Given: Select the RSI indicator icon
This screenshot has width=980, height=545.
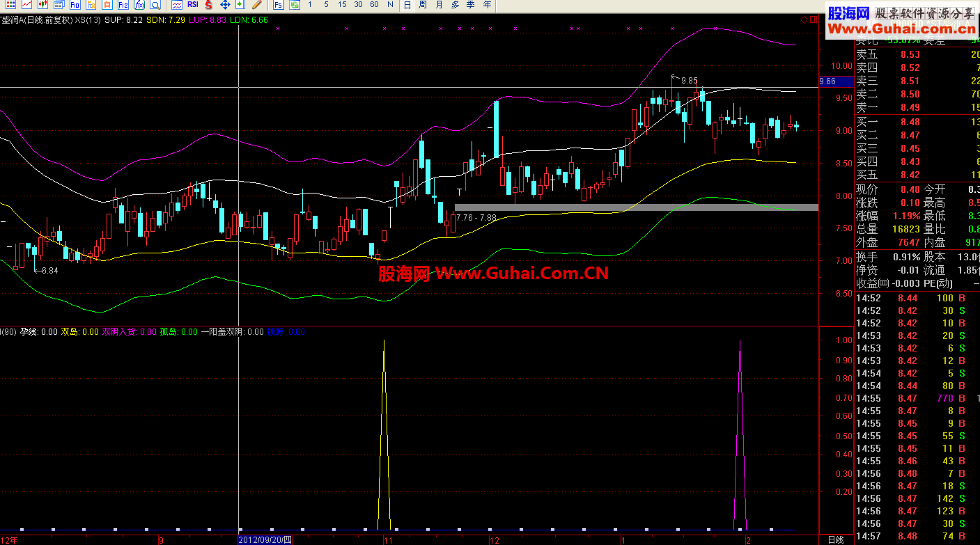Looking at the screenshot, I should pyautogui.click(x=193, y=4).
